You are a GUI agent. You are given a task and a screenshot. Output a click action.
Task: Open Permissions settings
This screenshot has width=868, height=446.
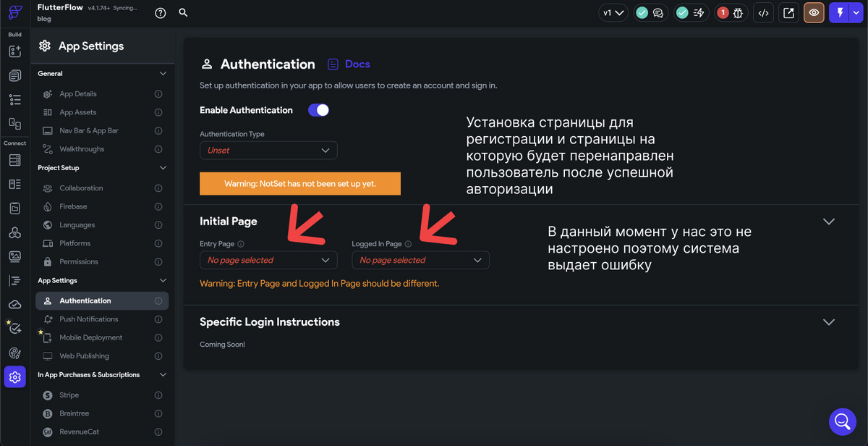102,262
